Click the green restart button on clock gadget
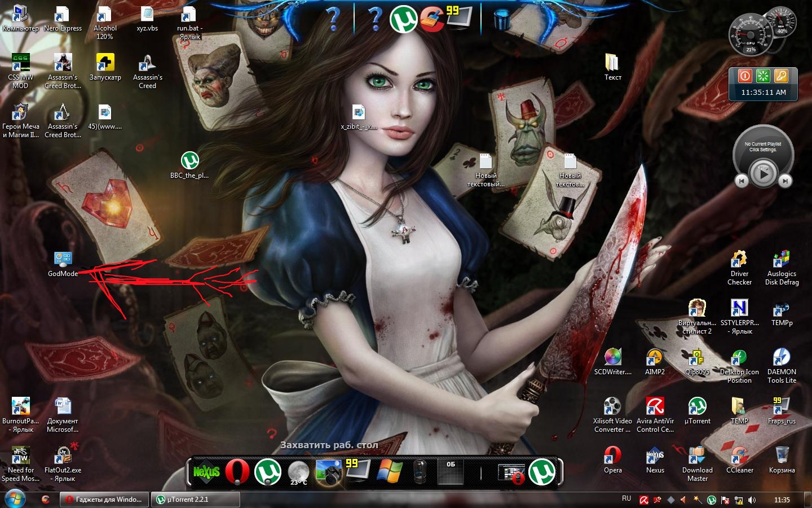Image resolution: width=812 pixels, height=508 pixels. coord(763,76)
